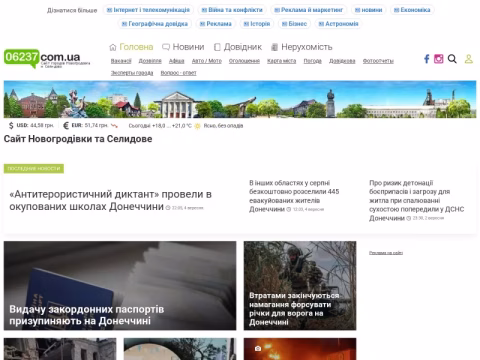Select the Реклама topic chip
The height and width of the screenshot is (360, 480).
point(216,24)
